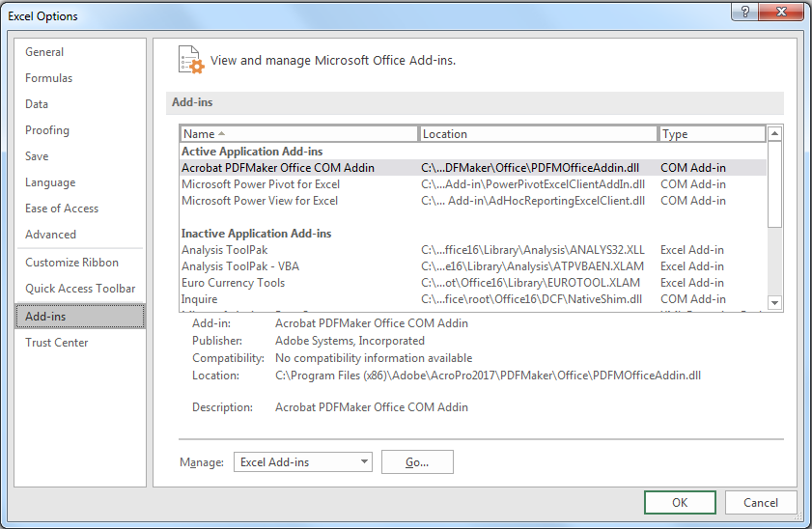Click the NativeShim.dll location cell
Viewport: 812px width, 529px height.
pyautogui.click(x=531, y=299)
